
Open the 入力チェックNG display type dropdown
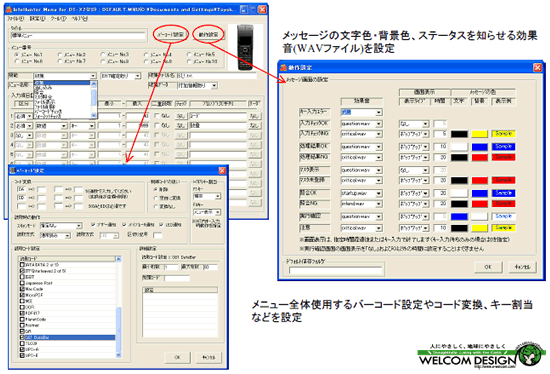[414, 134]
